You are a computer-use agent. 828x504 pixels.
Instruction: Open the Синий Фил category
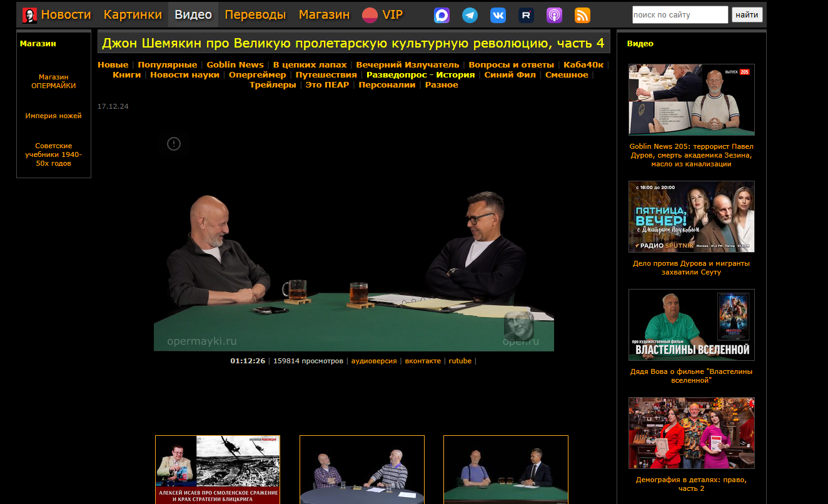coord(510,75)
